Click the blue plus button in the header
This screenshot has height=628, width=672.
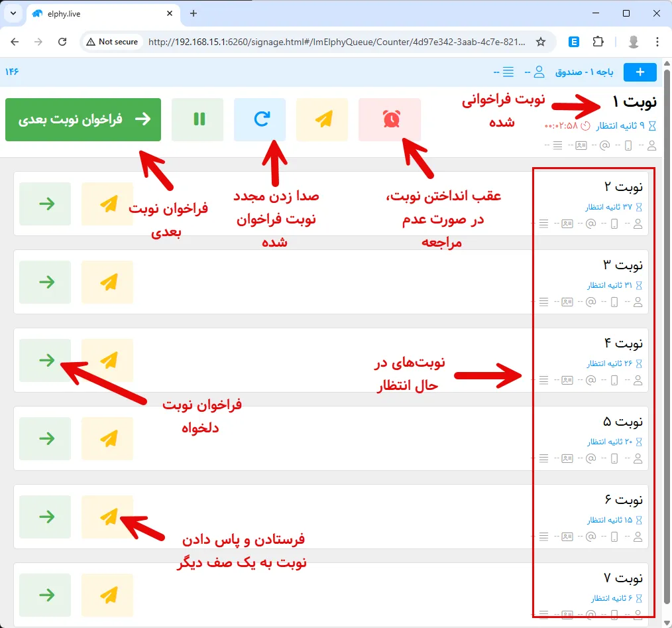(x=639, y=72)
